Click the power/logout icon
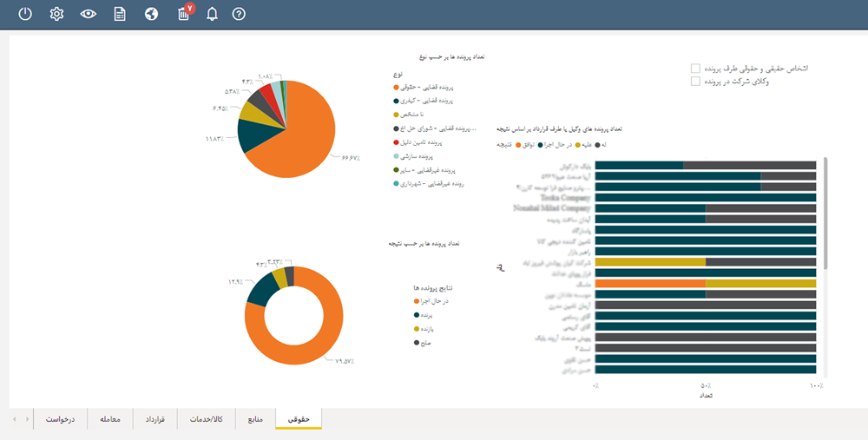 25,14
